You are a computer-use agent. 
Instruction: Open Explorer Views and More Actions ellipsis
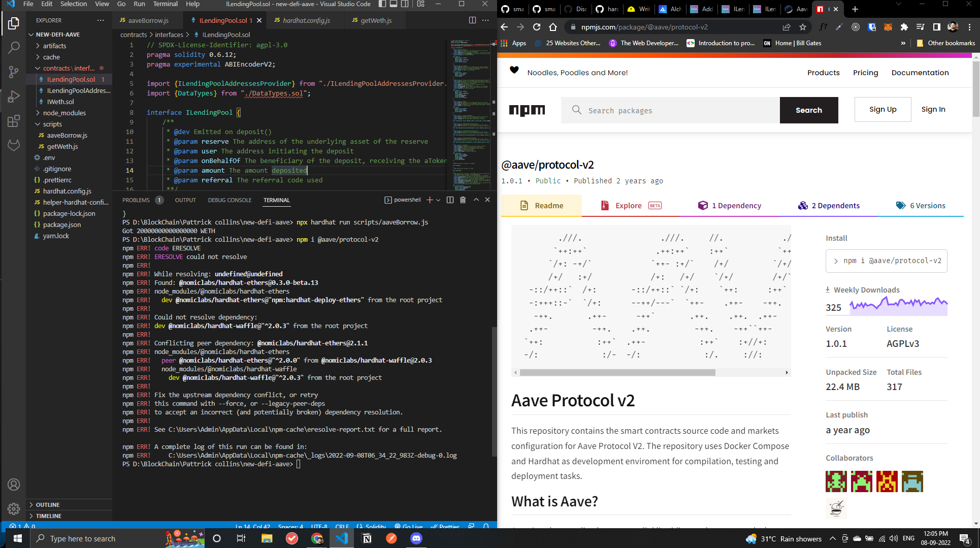click(101, 20)
